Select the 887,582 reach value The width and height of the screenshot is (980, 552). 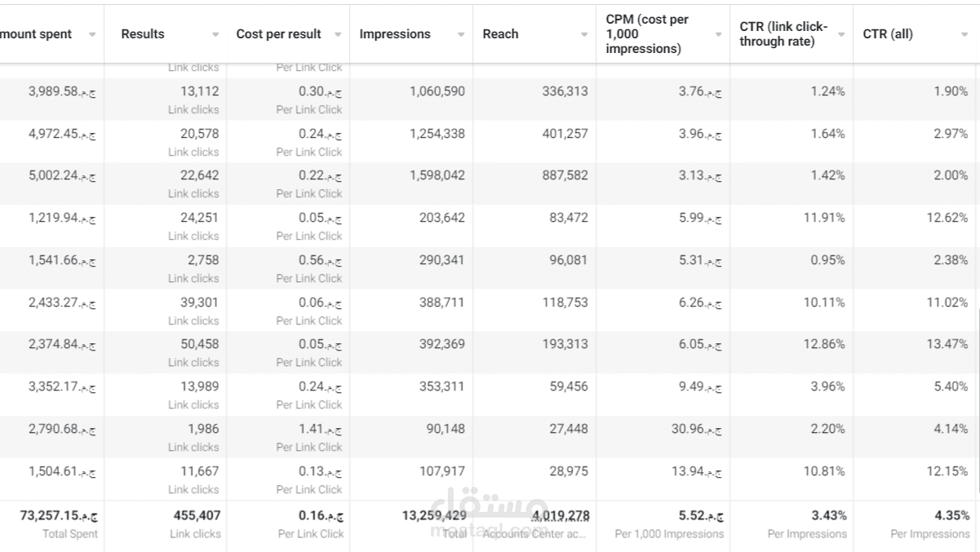coord(565,175)
